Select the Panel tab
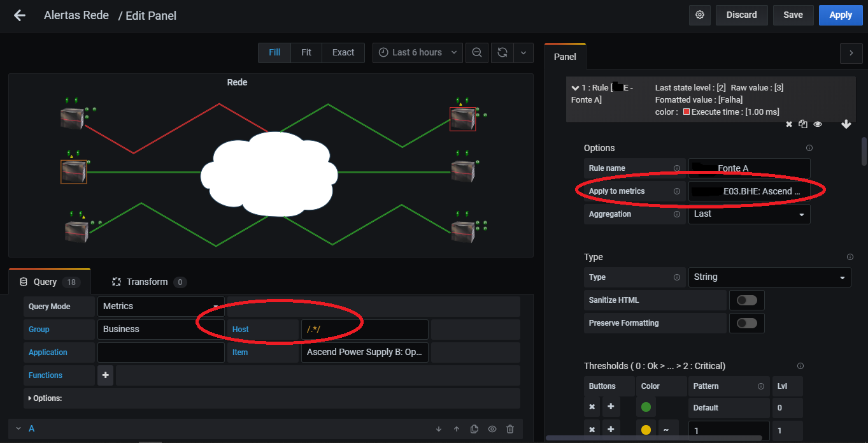This screenshot has height=443, width=868. click(564, 56)
